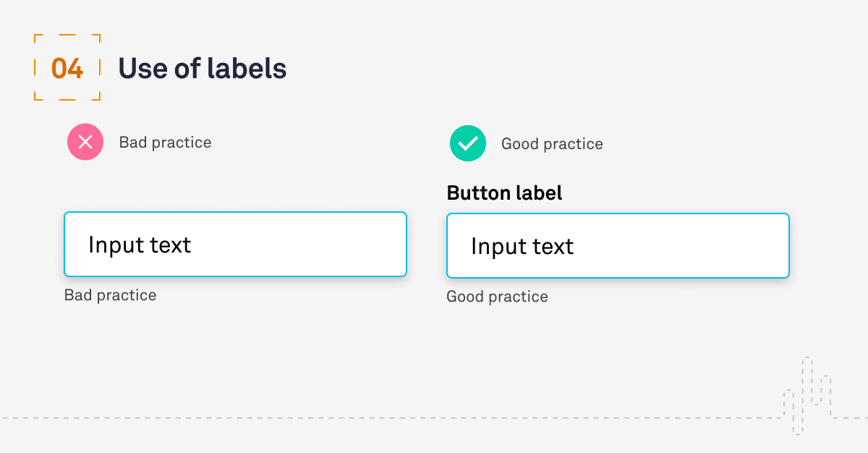
Task: Click the tallest arm of dashed cactus
Action: [807, 381]
